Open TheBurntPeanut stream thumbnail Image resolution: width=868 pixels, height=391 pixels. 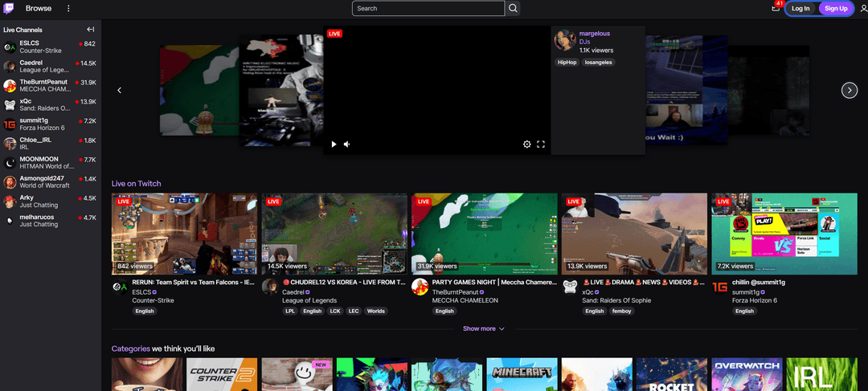pos(485,234)
